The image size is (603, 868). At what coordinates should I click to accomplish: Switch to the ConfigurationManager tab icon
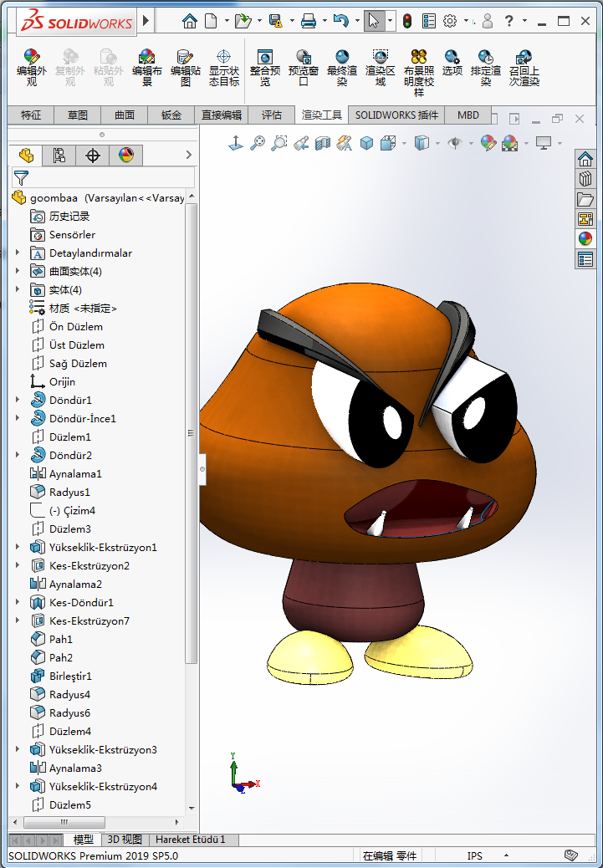coord(59,156)
